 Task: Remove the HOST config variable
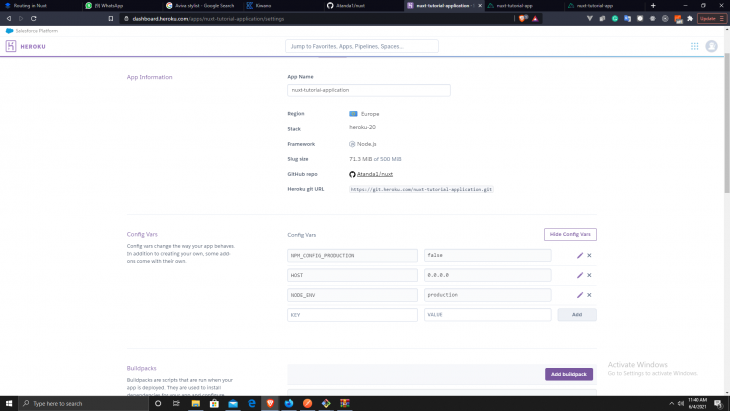(x=589, y=275)
